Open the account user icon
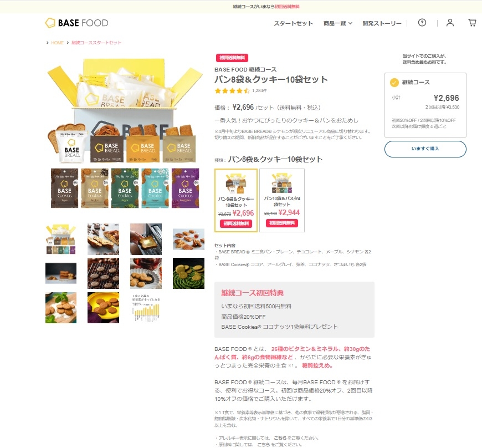Viewport: 482px width, 448px height. pos(450,23)
